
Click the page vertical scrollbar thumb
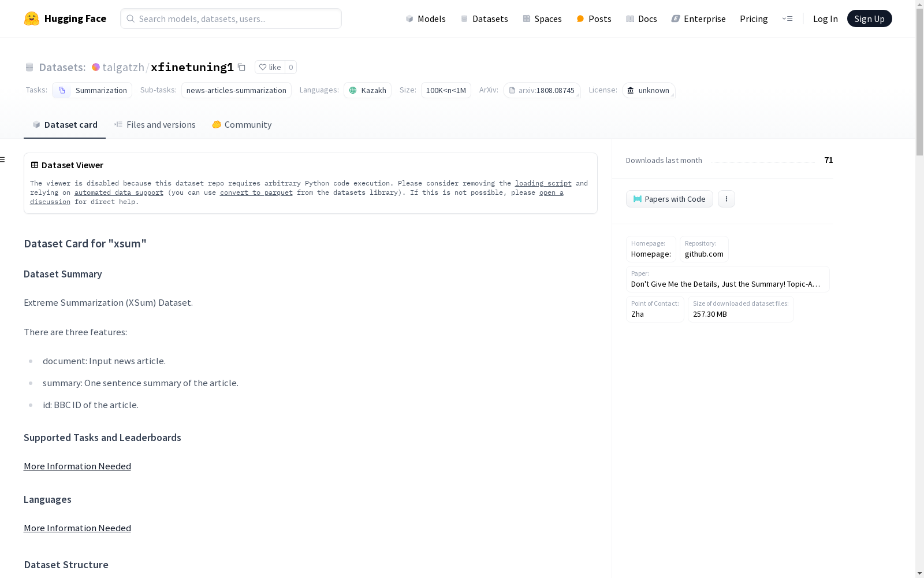[919, 82]
